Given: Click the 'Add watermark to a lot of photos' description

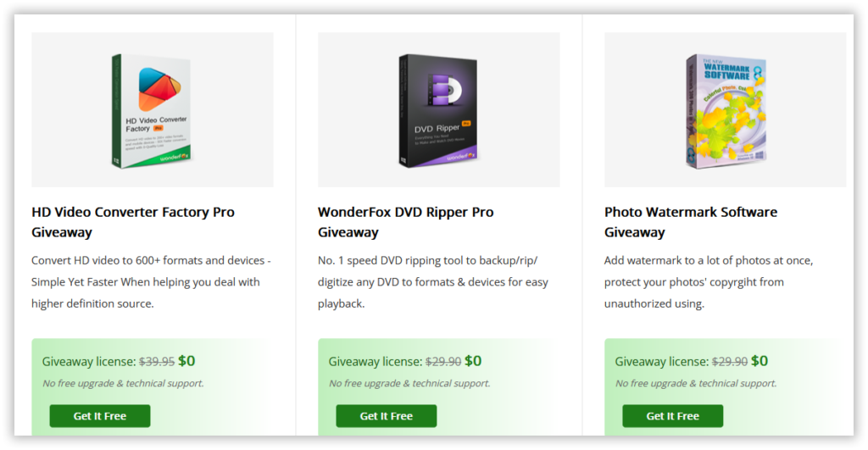Looking at the screenshot, I should [x=709, y=281].
